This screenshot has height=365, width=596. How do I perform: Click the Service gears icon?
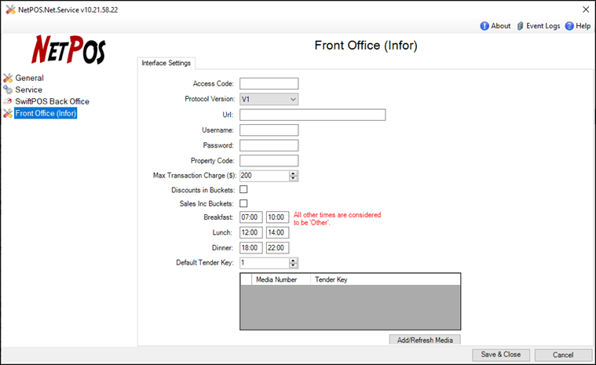coord(8,90)
